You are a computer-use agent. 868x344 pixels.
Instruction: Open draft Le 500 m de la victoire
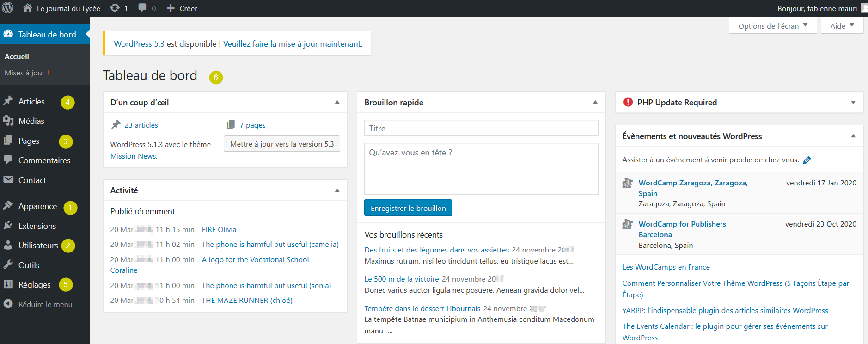pos(402,279)
